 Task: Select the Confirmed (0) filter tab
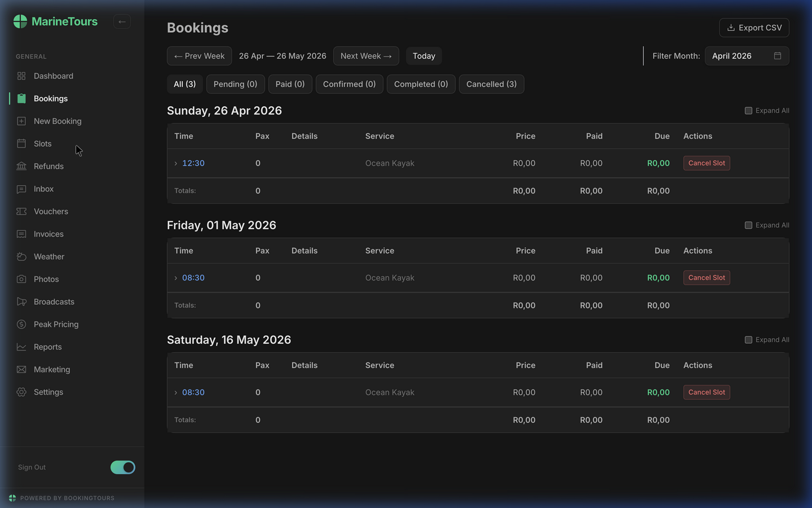(x=349, y=84)
